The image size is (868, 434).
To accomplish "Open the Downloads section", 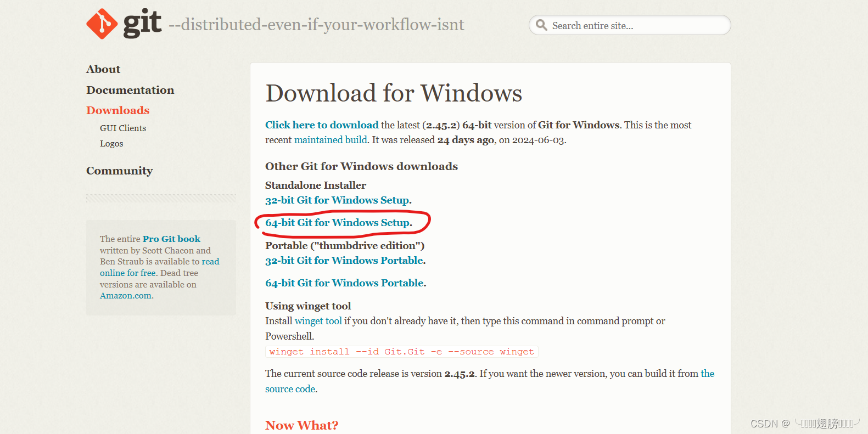I will [118, 110].
